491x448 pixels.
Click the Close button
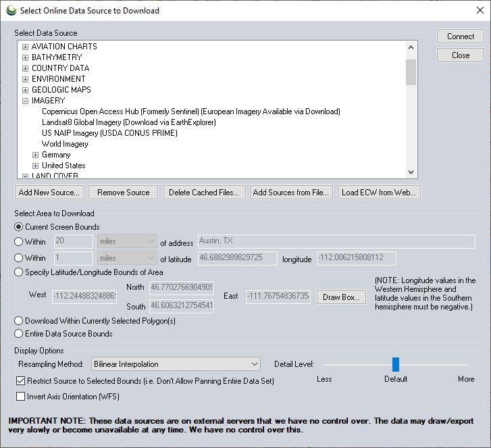tap(461, 55)
